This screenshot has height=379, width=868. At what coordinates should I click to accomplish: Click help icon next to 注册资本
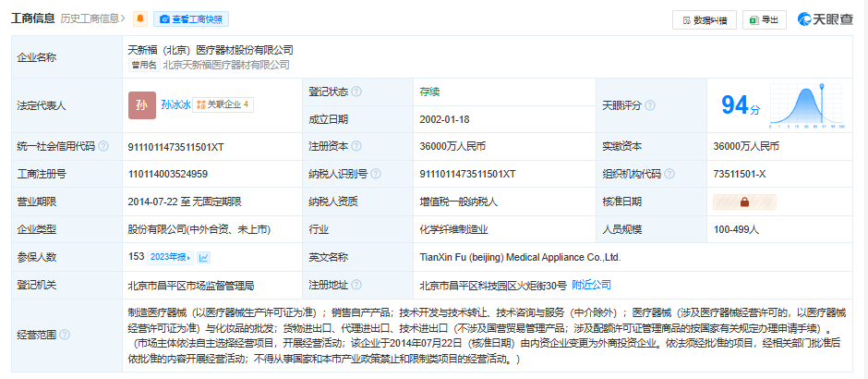356,147
